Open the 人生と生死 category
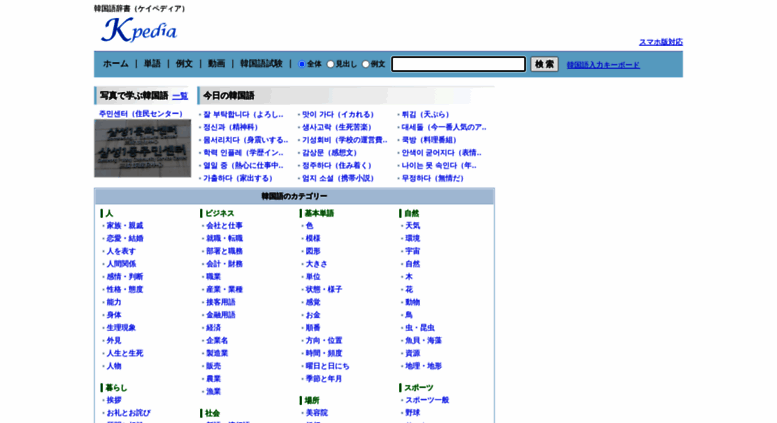The height and width of the screenshot is (423, 777). pos(125,354)
